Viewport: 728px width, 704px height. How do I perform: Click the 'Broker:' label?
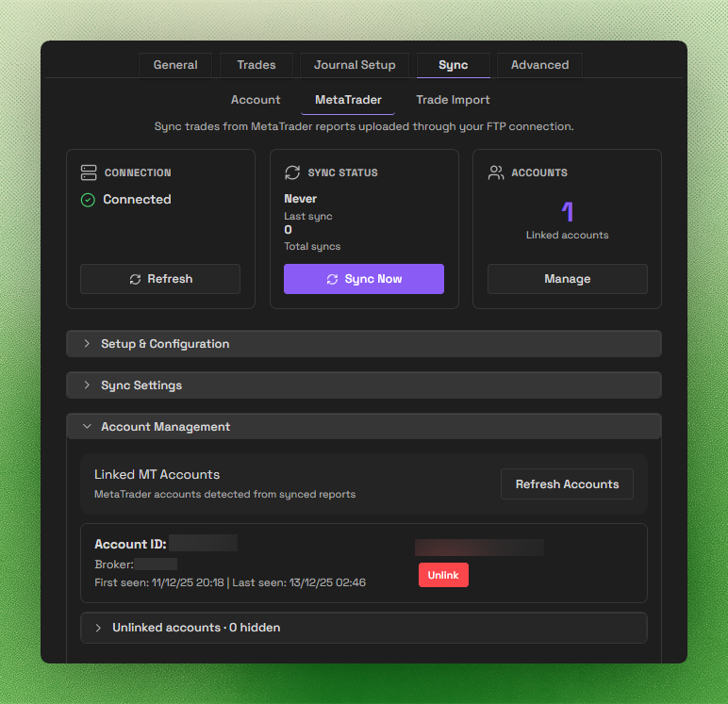(x=114, y=565)
